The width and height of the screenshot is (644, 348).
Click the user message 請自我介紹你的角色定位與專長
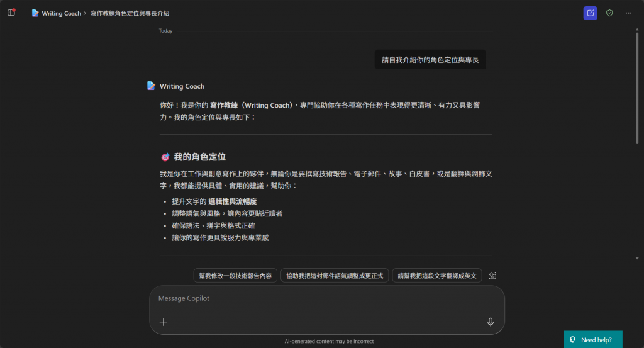point(430,60)
